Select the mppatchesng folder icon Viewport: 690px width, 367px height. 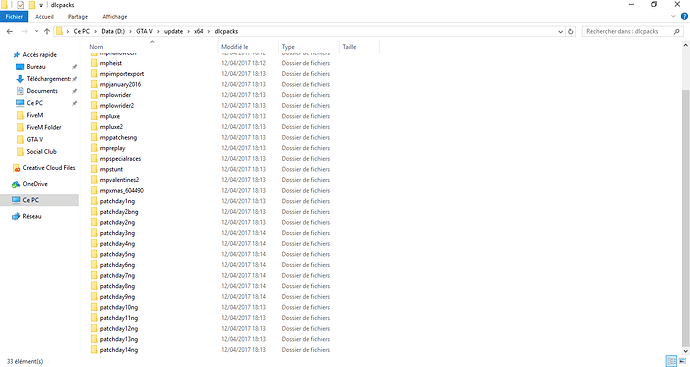coord(94,137)
